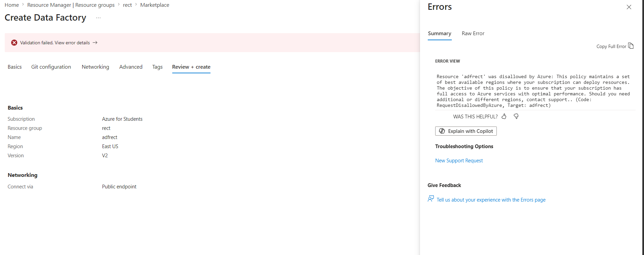Select the 'East US' region value
This screenshot has width=644, height=255.
tap(110, 146)
